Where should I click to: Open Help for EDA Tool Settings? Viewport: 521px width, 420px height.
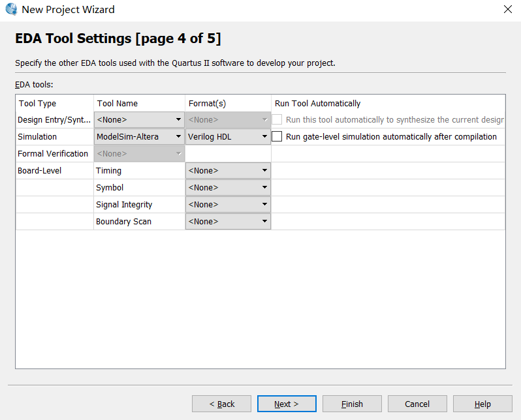tap(482, 404)
